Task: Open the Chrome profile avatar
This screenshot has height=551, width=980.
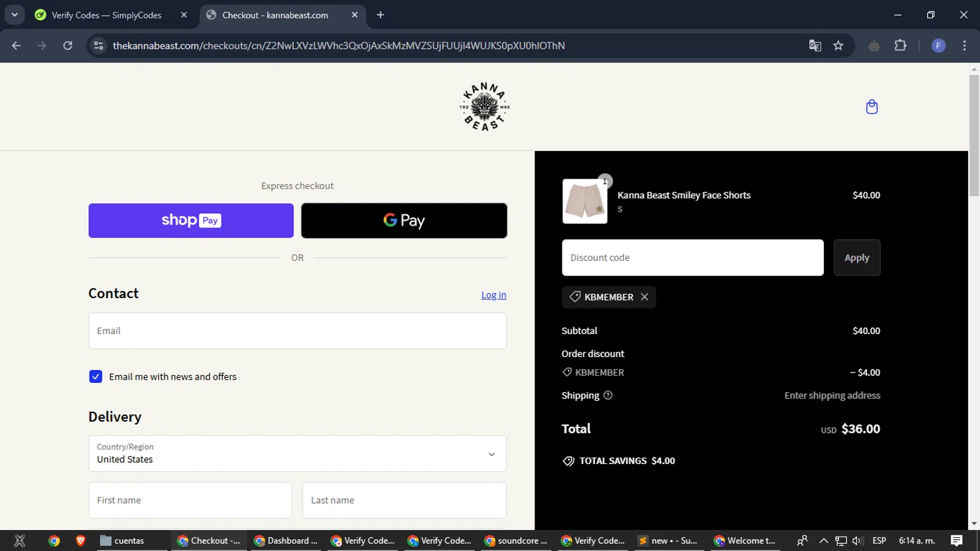Action: (x=938, y=46)
